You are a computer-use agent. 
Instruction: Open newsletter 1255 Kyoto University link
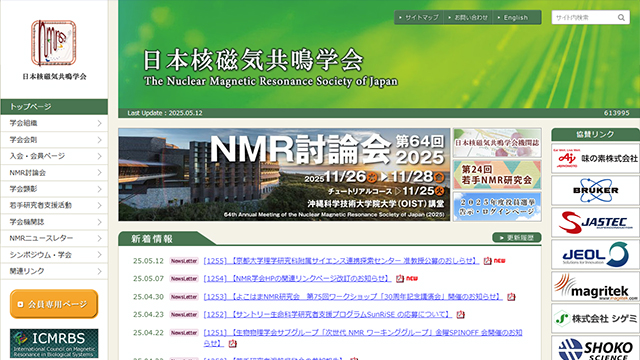click(341, 261)
